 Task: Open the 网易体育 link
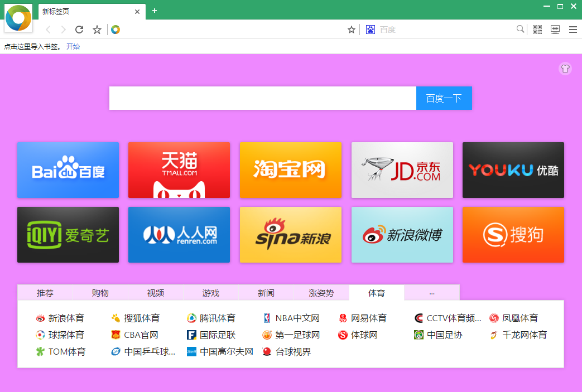[363, 318]
